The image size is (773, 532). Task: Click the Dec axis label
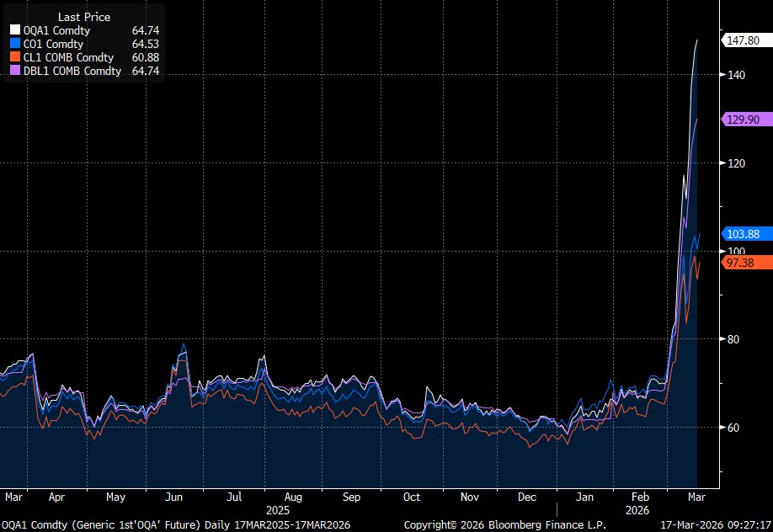(527, 497)
